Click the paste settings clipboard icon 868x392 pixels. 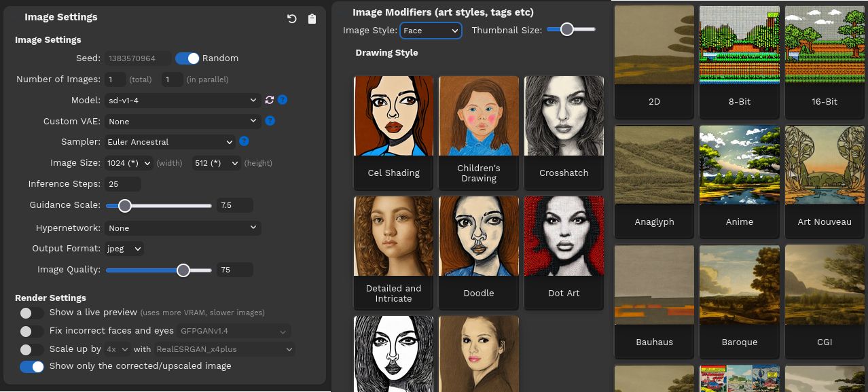312,19
